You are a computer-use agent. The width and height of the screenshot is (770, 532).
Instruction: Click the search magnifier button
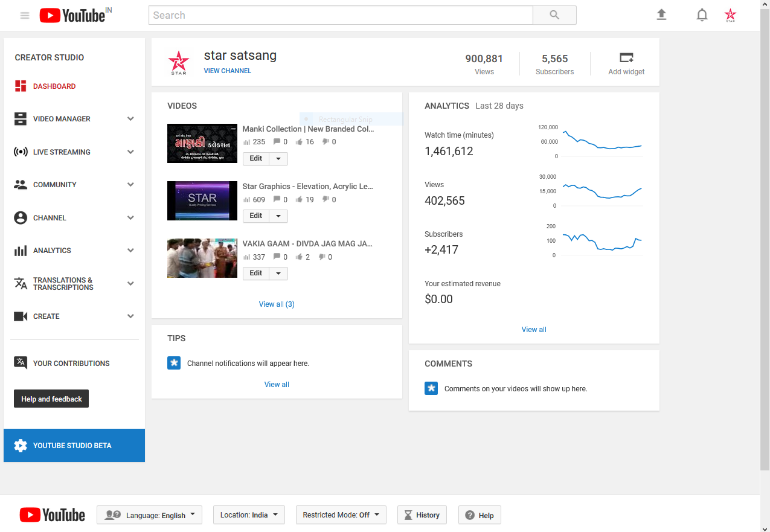(554, 15)
